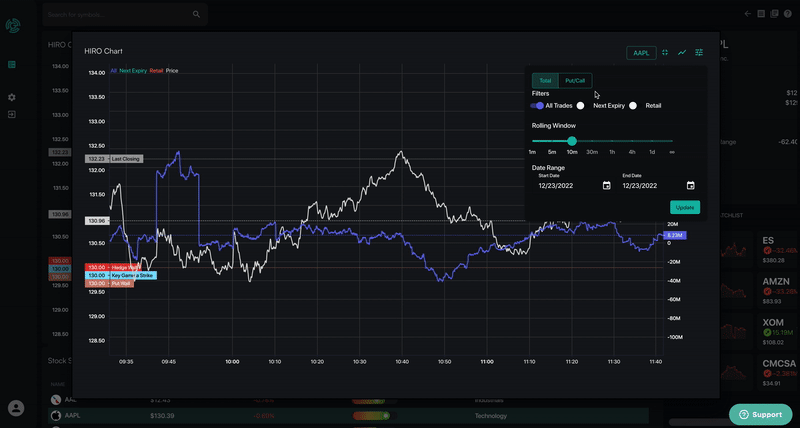Click the Hedge Wall 130.00 label
Image resolution: width=800 pixels, height=428 pixels.
click(112, 267)
